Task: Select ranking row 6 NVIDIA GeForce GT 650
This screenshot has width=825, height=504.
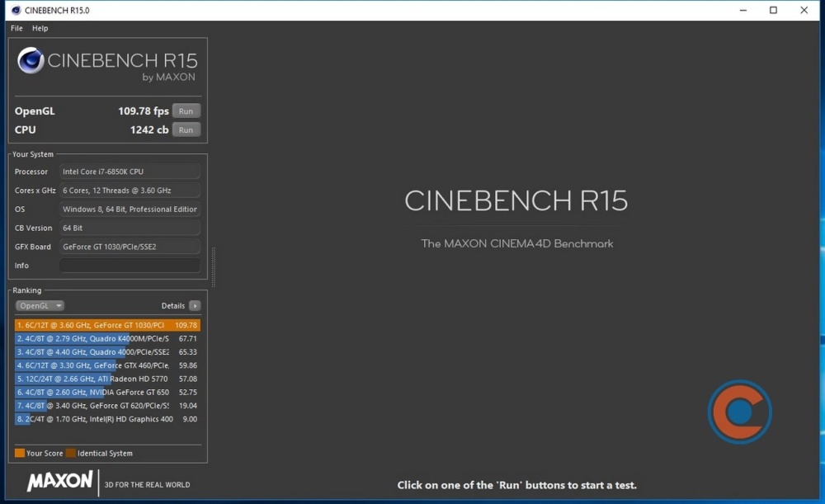Action: (x=107, y=393)
